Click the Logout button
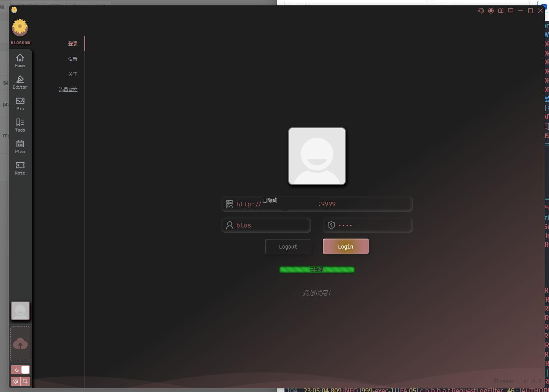The image size is (549, 392). click(x=288, y=247)
